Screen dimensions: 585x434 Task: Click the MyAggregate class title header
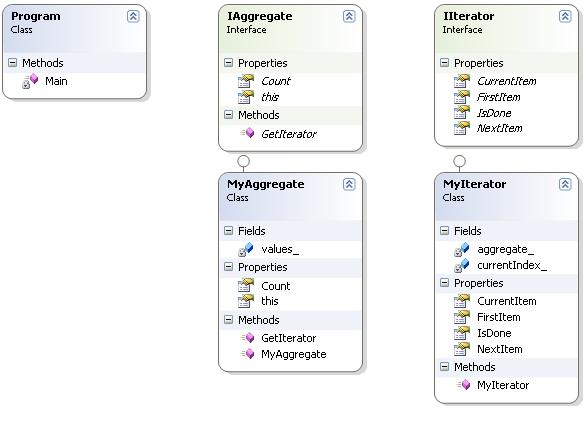tap(266, 184)
